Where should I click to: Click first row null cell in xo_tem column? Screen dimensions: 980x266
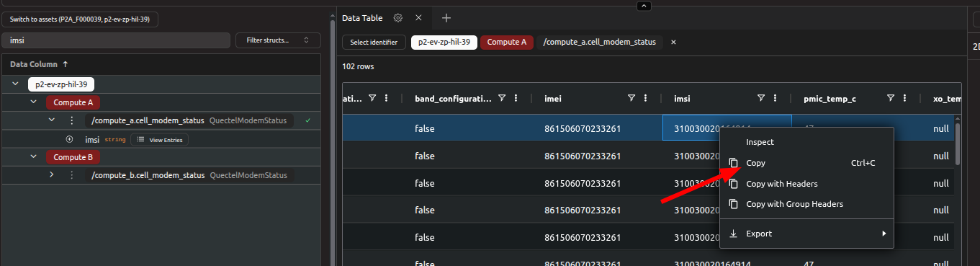pos(941,128)
